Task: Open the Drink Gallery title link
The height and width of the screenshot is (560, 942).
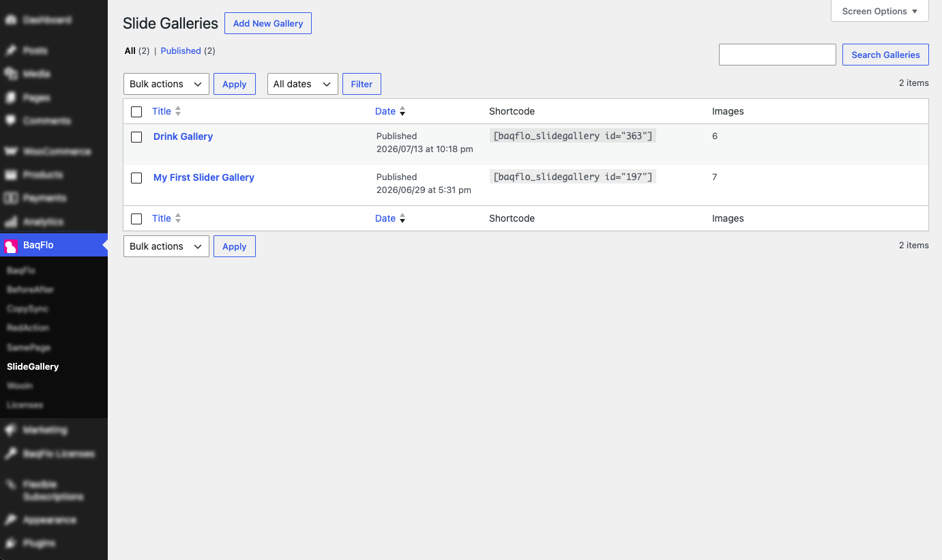Action: pyautogui.click(x=183, y=136)
